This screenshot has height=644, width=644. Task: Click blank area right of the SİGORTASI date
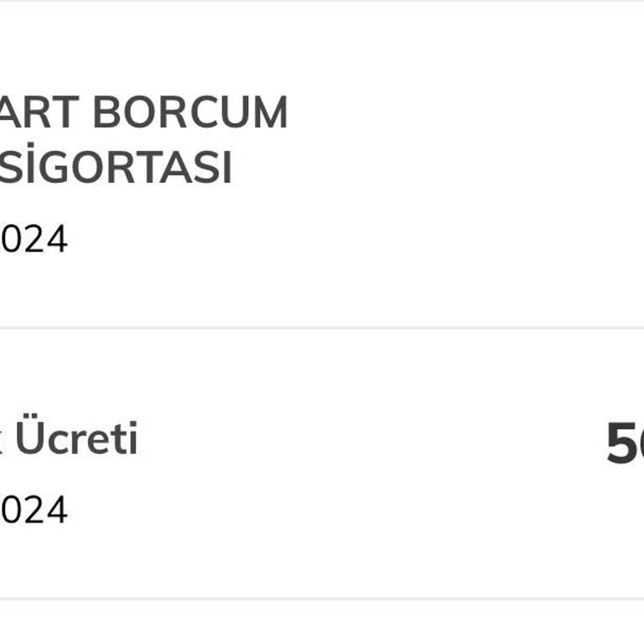tap(335, 240)
